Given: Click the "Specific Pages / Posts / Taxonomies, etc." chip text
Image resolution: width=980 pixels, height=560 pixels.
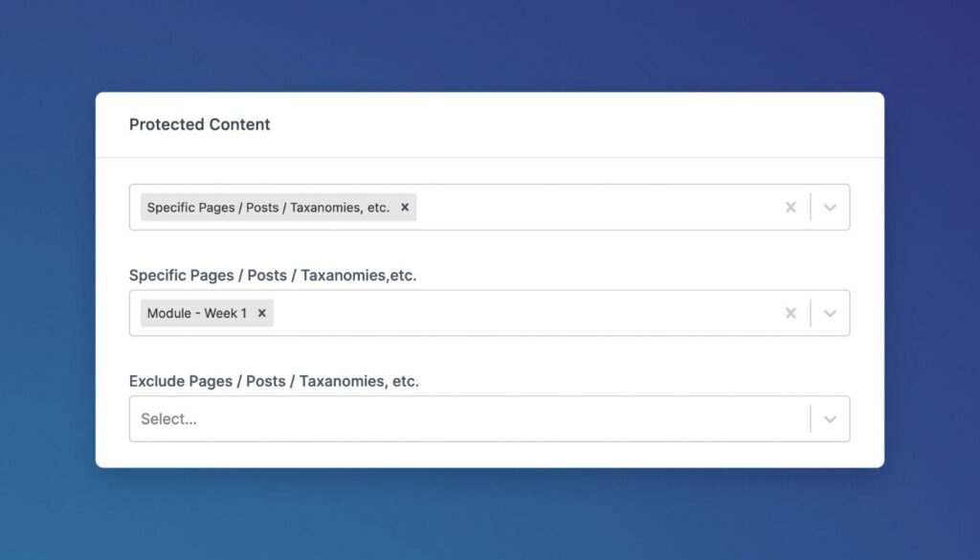Looking at the screenshot, I should [x=268, y=208].
